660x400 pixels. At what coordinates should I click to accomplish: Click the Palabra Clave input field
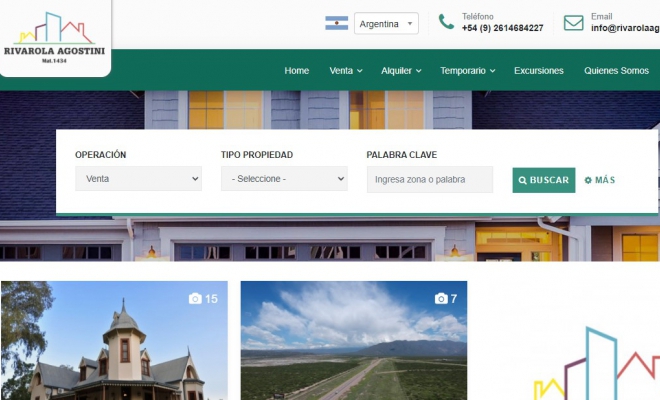[429, 179]
